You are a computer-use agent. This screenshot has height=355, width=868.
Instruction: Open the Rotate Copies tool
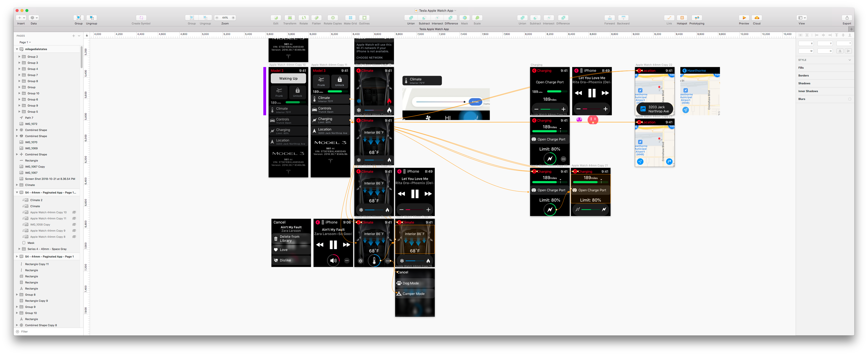[x=333, y=18]
